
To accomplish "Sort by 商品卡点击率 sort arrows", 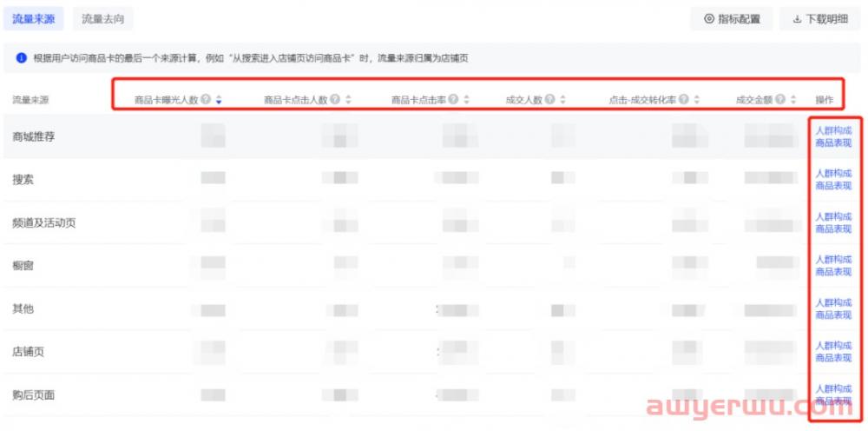I will pos(466,100).
